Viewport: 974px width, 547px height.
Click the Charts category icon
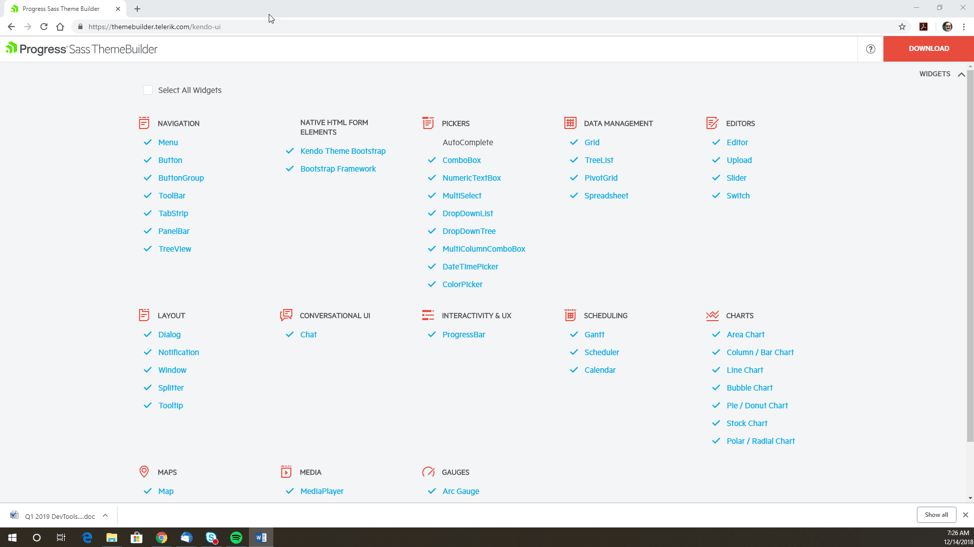712,315
